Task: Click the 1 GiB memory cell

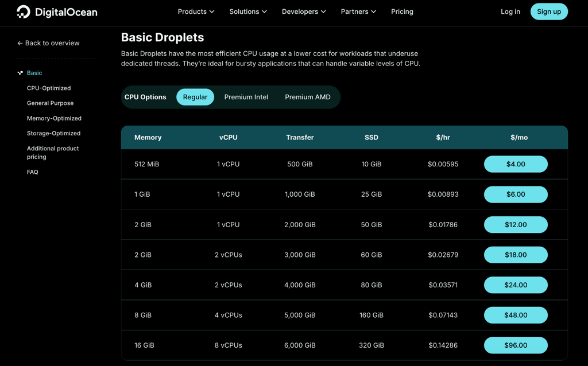Action: point(142,194)
